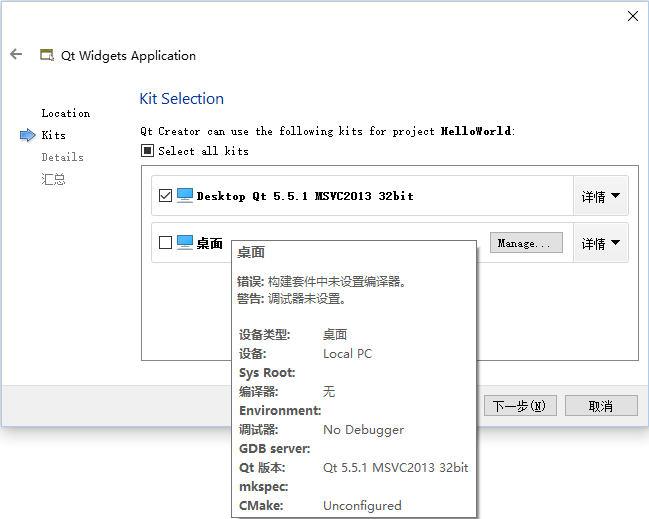Select the 汇总 step in sidebar
This screenshot has height=519, width=649.
click(53, 179)
